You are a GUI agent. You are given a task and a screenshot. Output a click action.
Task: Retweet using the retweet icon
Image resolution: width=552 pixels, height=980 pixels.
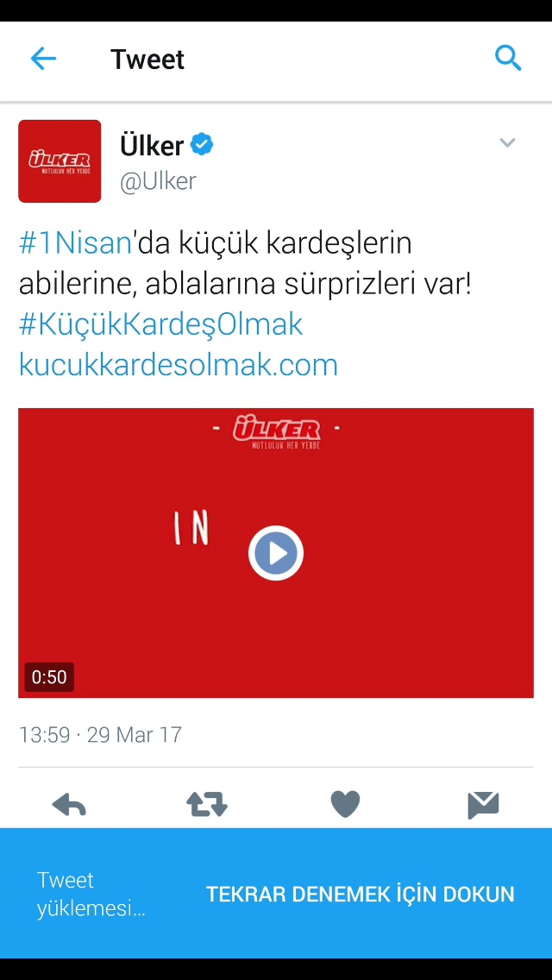[x=207, y=805]
